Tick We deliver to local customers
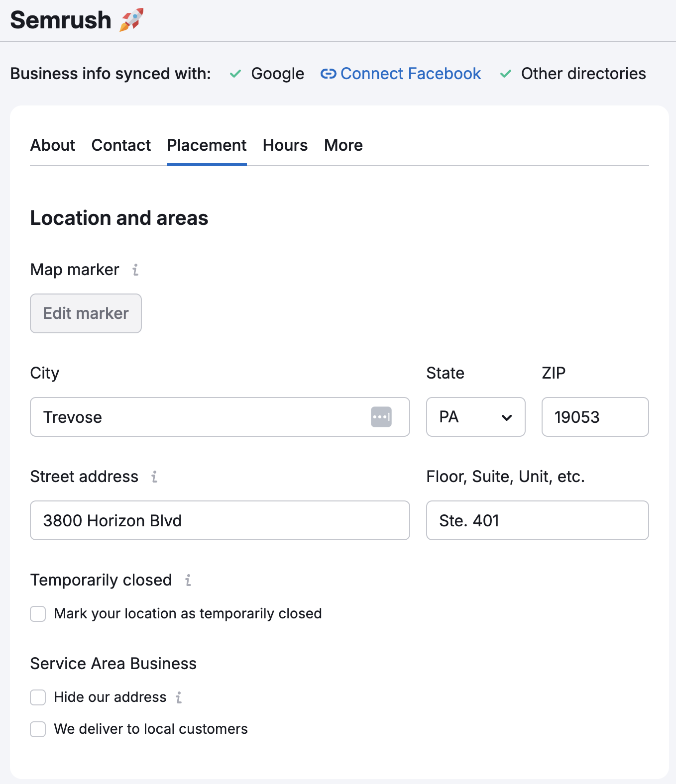 point(38,729)
